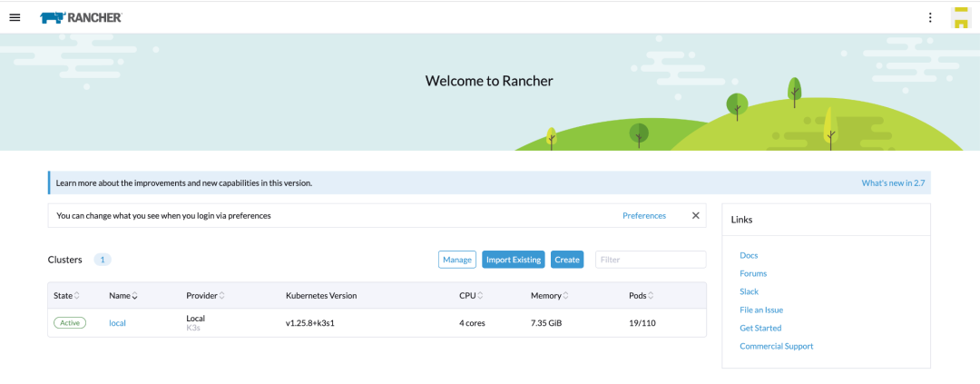Screen dimensions: 980x384
Task: Open the local cluster link
Action: coord(117,323)
